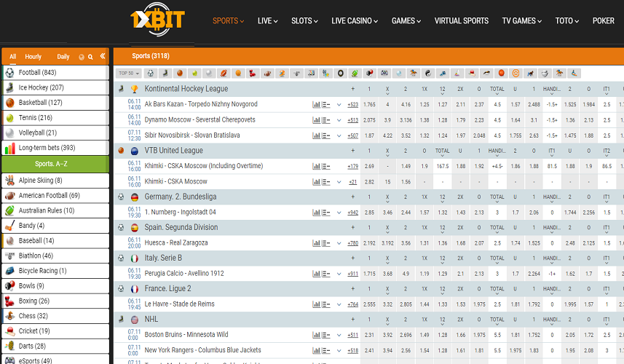Open POKER in top navigation
624x364 pixels.
point(604,20)
